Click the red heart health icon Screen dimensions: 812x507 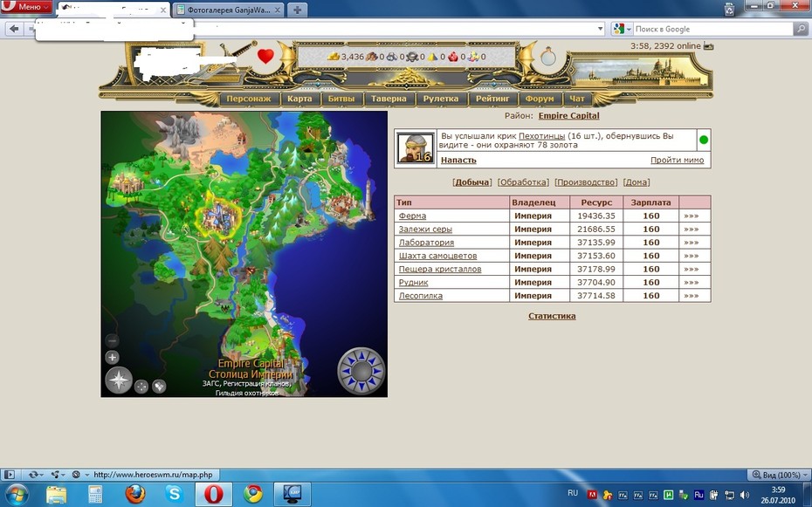pos(265,56)
